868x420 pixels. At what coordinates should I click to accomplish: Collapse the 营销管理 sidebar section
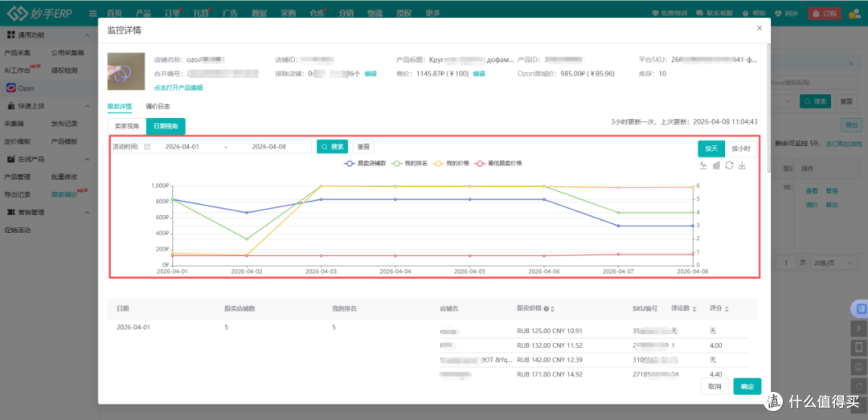(86, 212)
